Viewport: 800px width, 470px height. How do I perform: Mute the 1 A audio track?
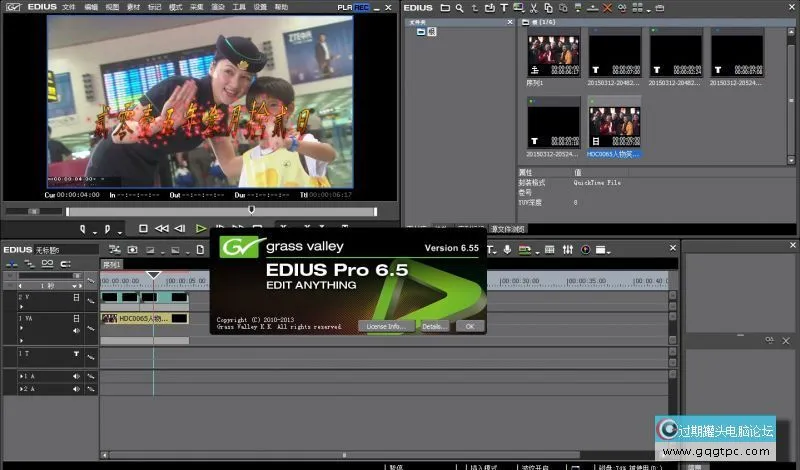(x=76, y=376)
